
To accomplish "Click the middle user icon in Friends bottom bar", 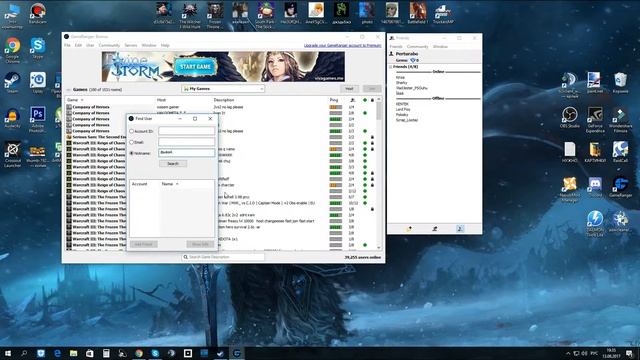I will 435,229.
